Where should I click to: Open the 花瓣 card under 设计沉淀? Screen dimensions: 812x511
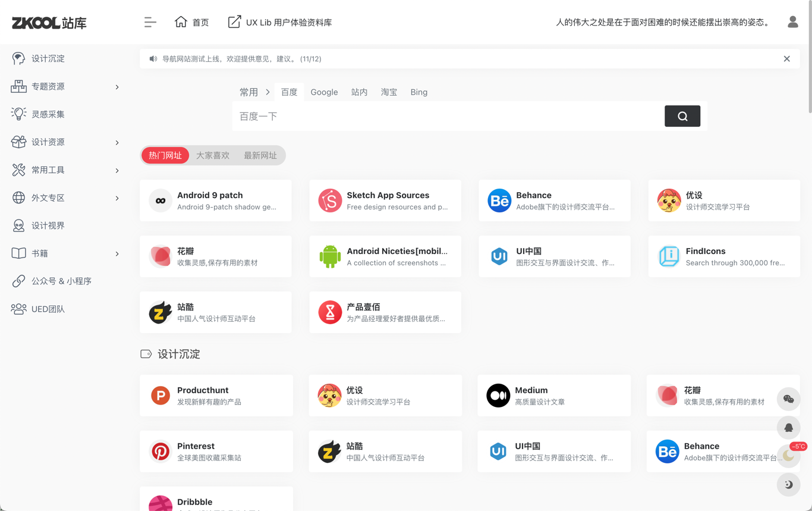(723, 396)
